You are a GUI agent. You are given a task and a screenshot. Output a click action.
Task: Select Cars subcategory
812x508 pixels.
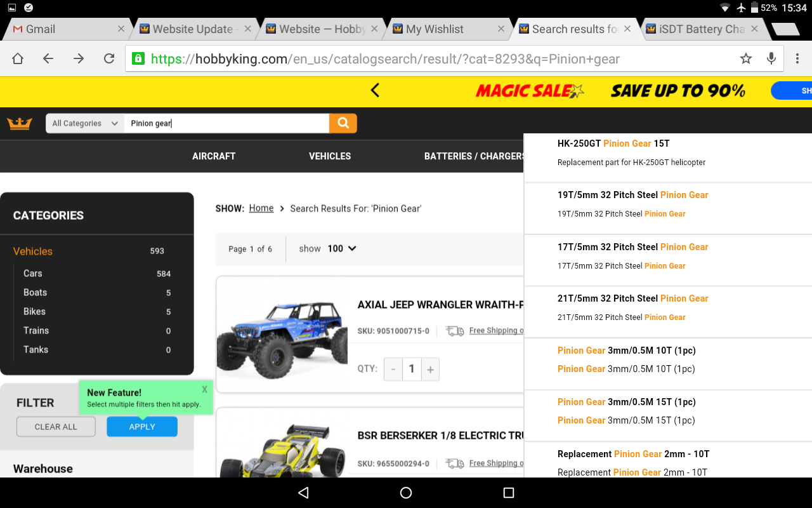33,274
